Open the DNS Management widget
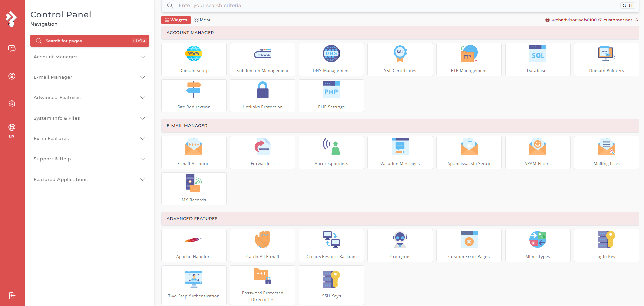 [x=331, y=59]
